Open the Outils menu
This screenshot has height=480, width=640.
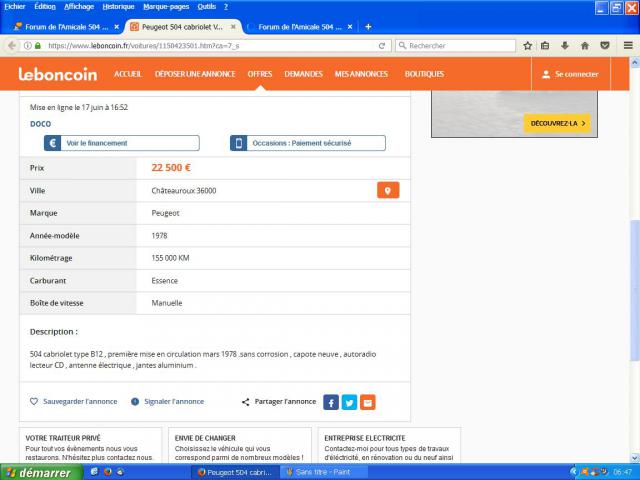click(207, 7)
